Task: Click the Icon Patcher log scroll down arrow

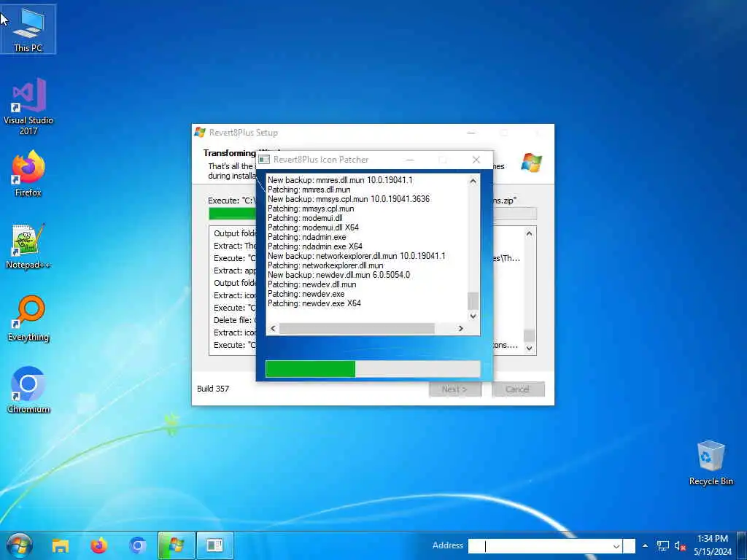Action: pos(473,316)
